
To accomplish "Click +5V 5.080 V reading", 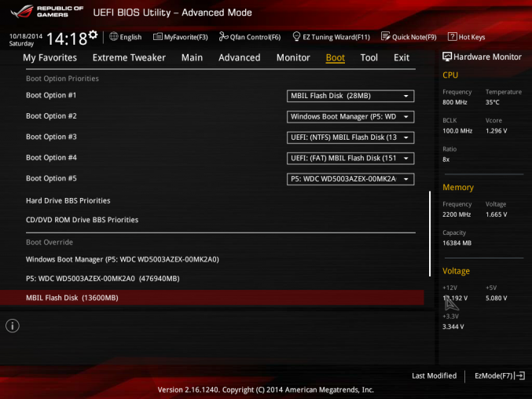I will 496,298.
